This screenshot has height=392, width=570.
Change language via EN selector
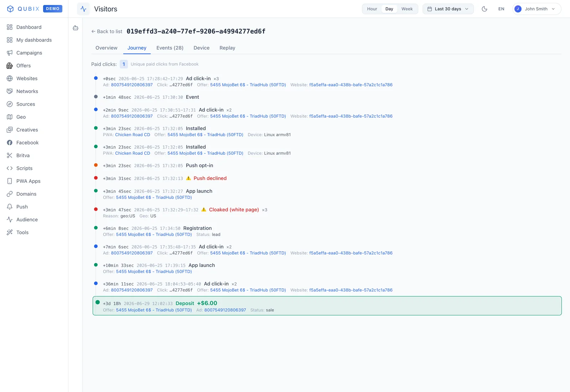point(501,9)
